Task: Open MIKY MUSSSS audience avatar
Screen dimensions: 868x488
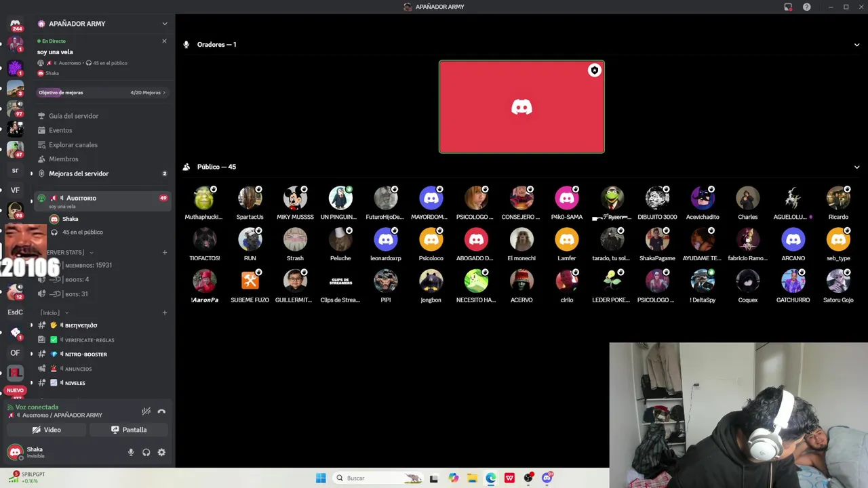Action: [295, 198]
